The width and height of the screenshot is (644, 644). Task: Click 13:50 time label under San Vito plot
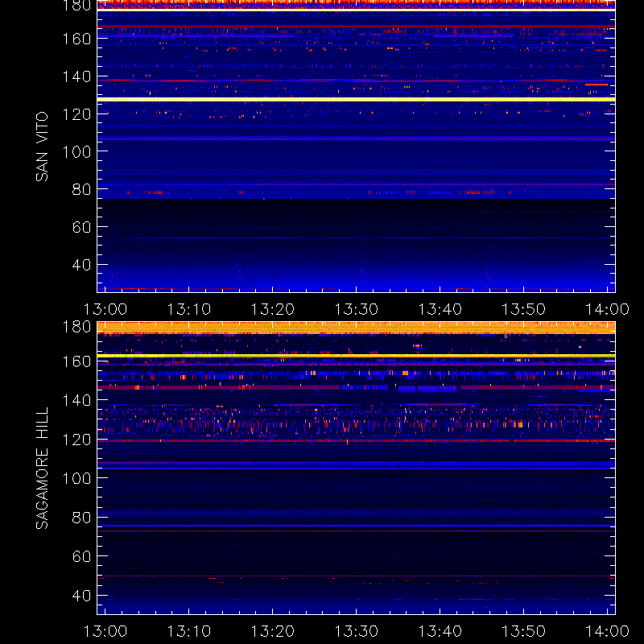tap(524, 309)
